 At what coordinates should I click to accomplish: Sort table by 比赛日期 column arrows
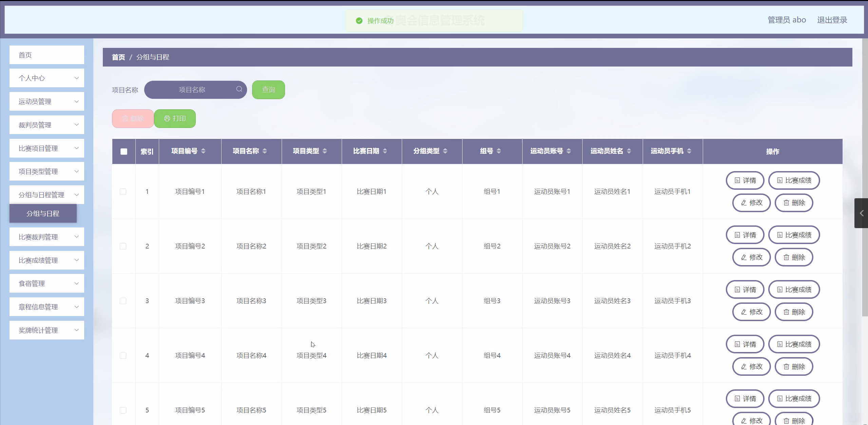click(385, 151)
